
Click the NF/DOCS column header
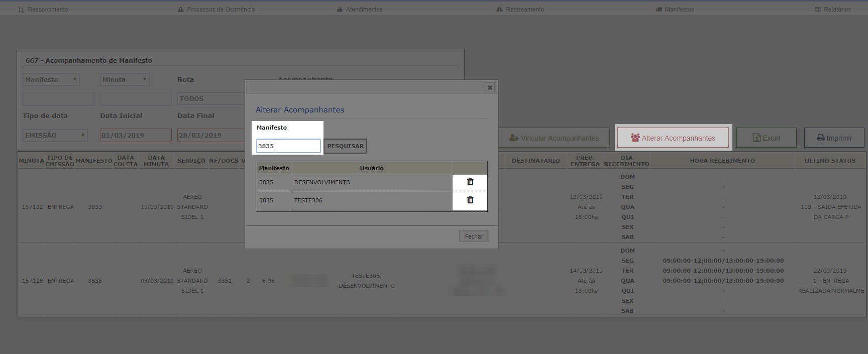224,161
